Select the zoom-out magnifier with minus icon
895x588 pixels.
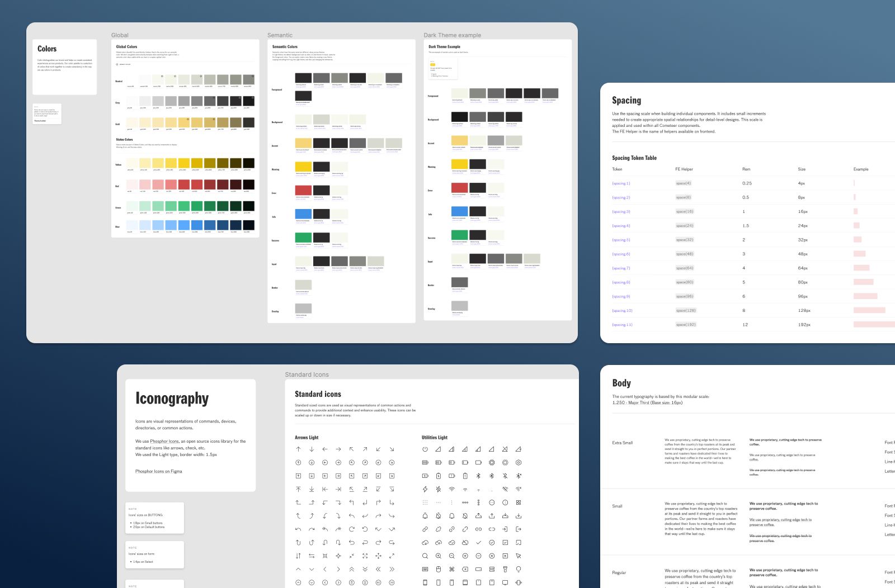point(451,556)
